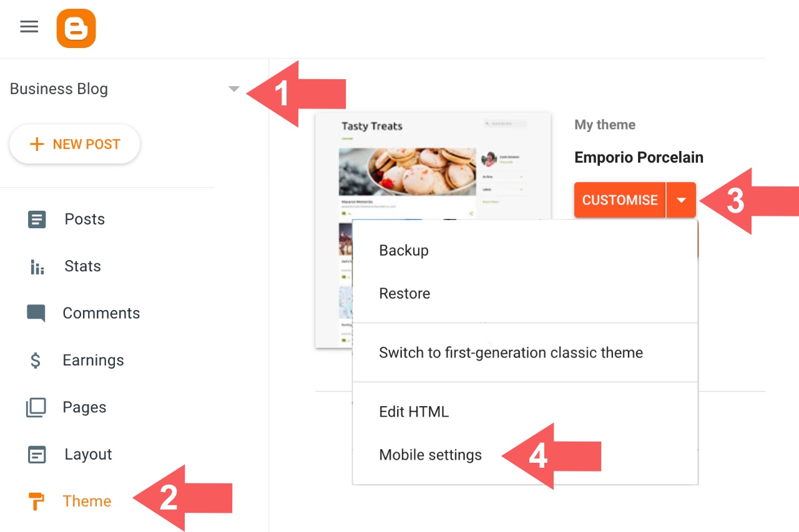Image resolution: width=799 pixels, height=532 pixels.
Task: Click the Pages stacked-sheets icon
Action: pos(36,408)
